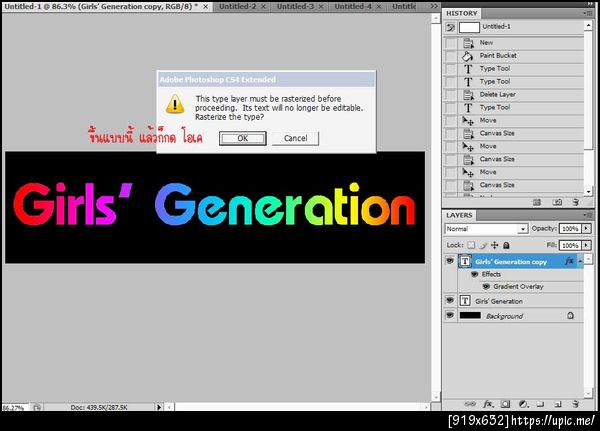Image resolution: width=600 pixels, height=431 pixels.
Task: Open the History panel options menu
Action: click(588, 13)
